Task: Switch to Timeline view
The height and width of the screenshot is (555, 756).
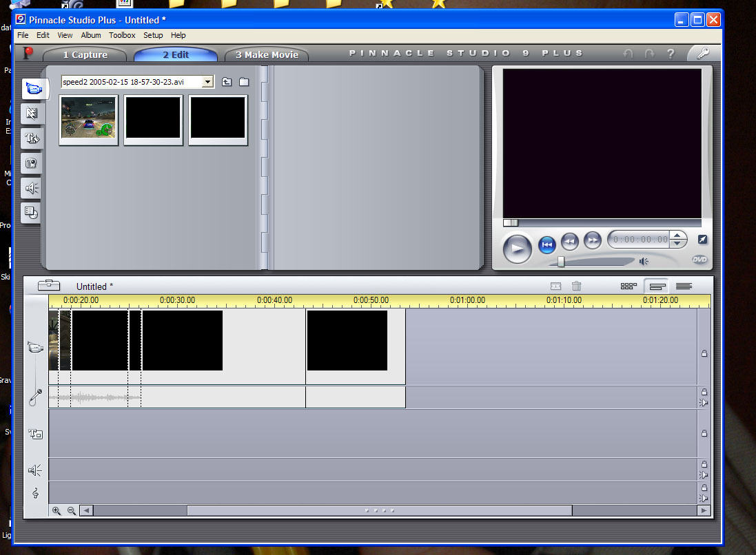Action: [x=657, y=286]
